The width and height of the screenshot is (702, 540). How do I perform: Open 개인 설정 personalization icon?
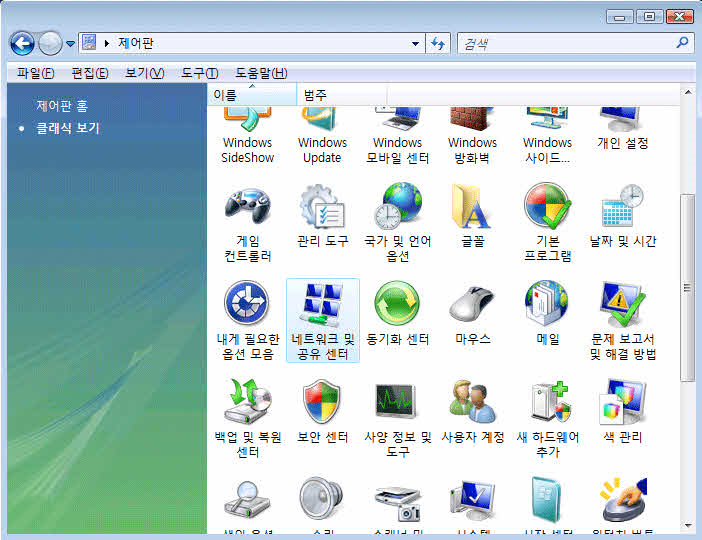tap(623, 130)
